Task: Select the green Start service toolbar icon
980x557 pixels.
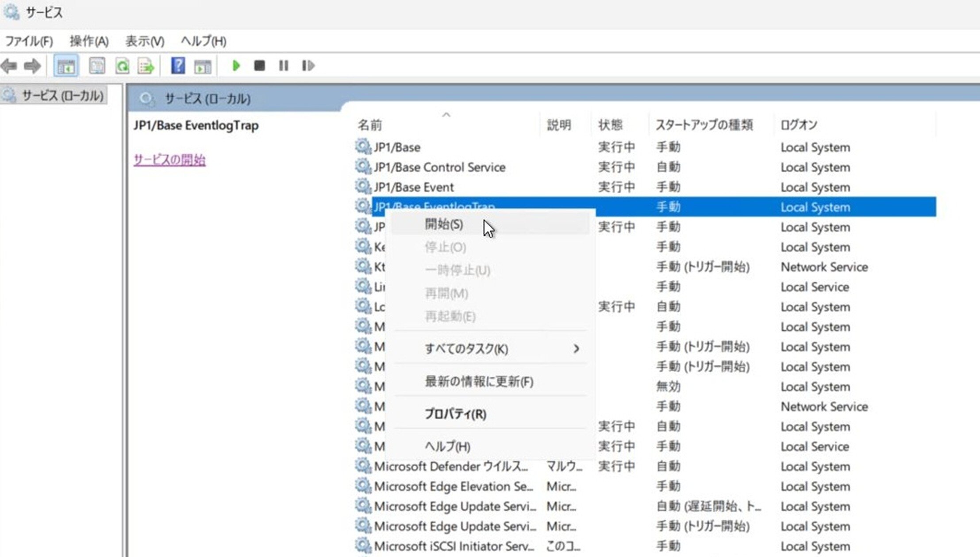Action: point(236,66)
